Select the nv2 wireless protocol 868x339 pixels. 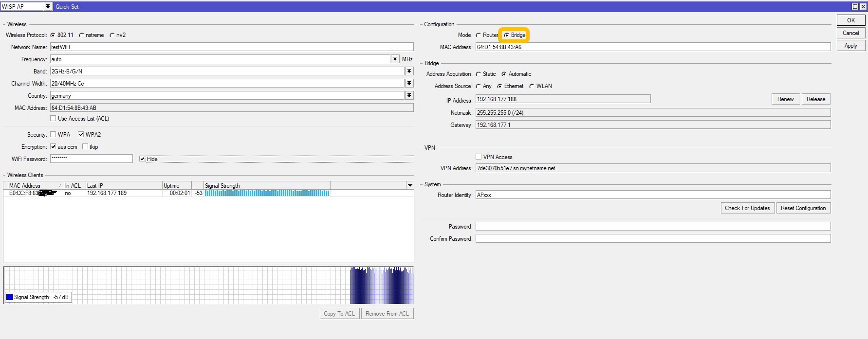click(x=112, y=35)
